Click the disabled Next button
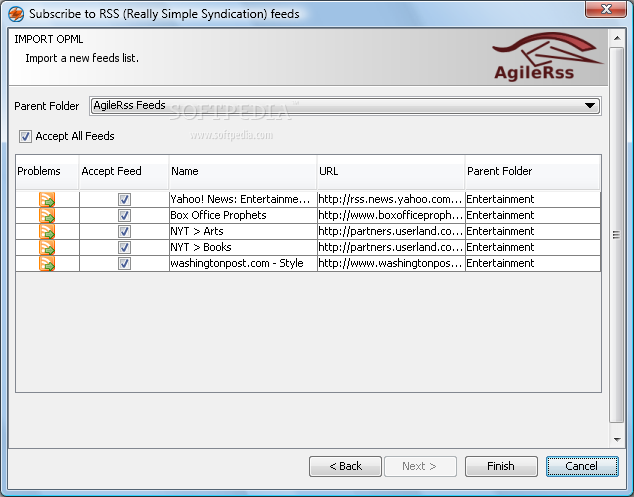The image size is (634, 497). pos(421,466)
